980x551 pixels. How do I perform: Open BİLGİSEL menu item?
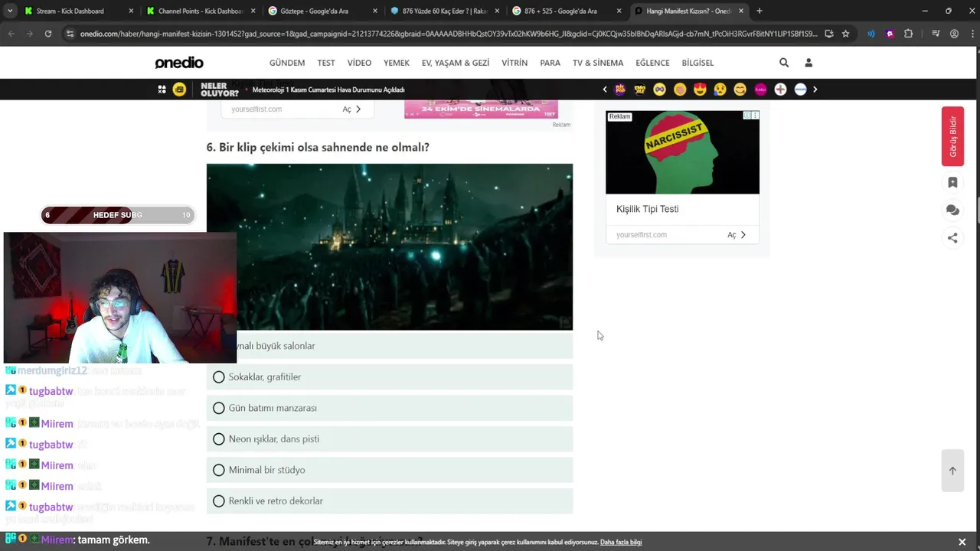click(697, 63)
